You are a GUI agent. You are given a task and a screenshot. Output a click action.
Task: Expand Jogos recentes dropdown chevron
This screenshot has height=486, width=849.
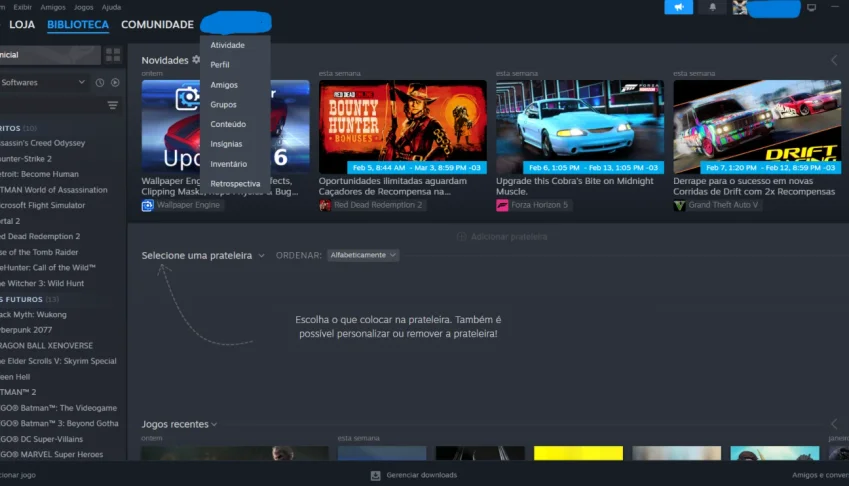point(214,424)
